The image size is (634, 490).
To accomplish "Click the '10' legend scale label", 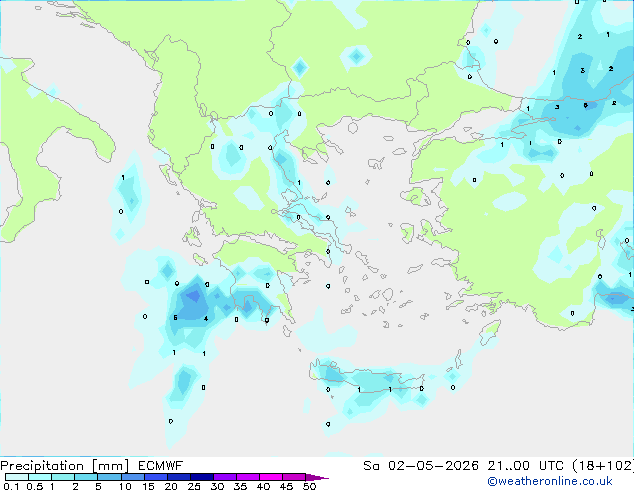I will click(125, 486).
